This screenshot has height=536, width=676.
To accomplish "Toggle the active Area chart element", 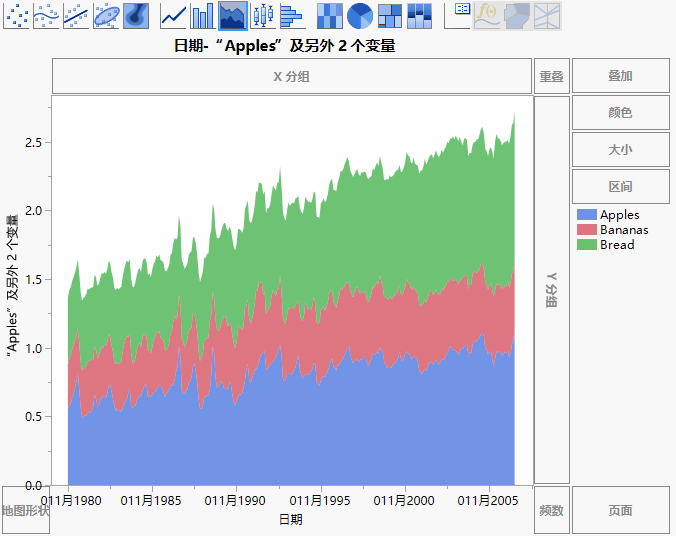I will pyautogui.click(x=233, y=15).
